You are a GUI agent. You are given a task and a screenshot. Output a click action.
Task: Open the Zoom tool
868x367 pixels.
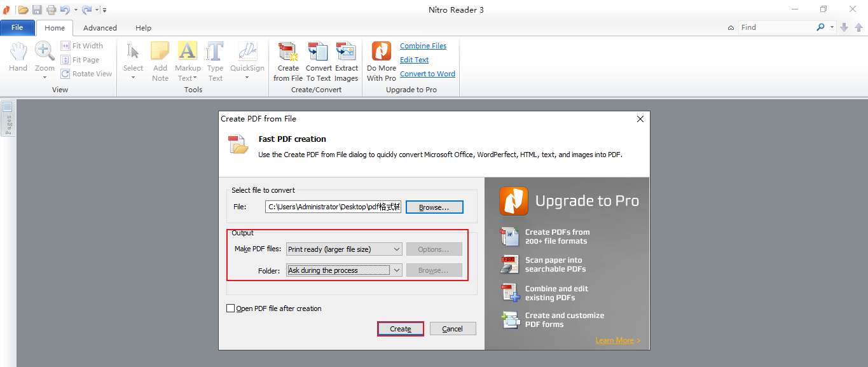[x=45, y=56]
